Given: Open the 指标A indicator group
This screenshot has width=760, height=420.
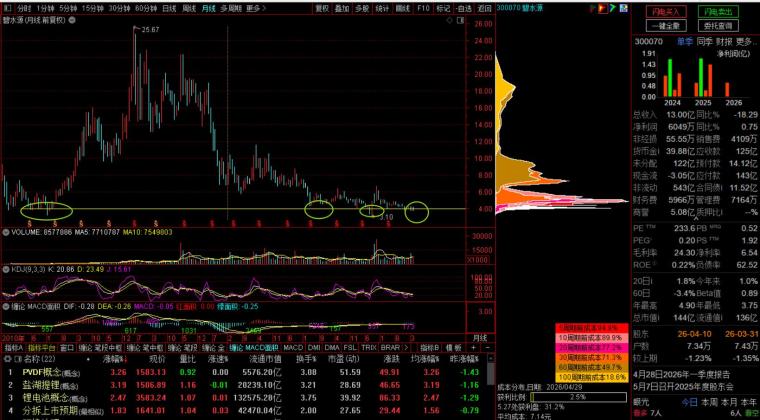Looking at the screenshot, I should [14, 348].
